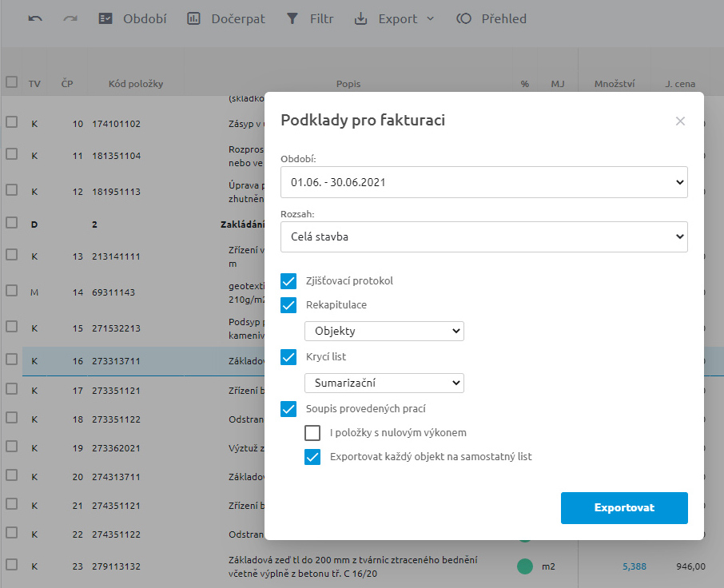Screen dimensions: 724x588
Task: Open the Období toolbar item
Action: point(133,18)
